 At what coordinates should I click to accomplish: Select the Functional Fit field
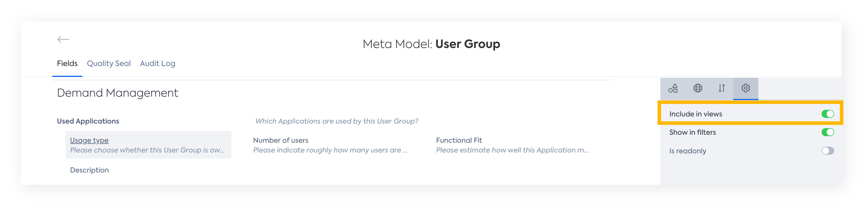512,145
